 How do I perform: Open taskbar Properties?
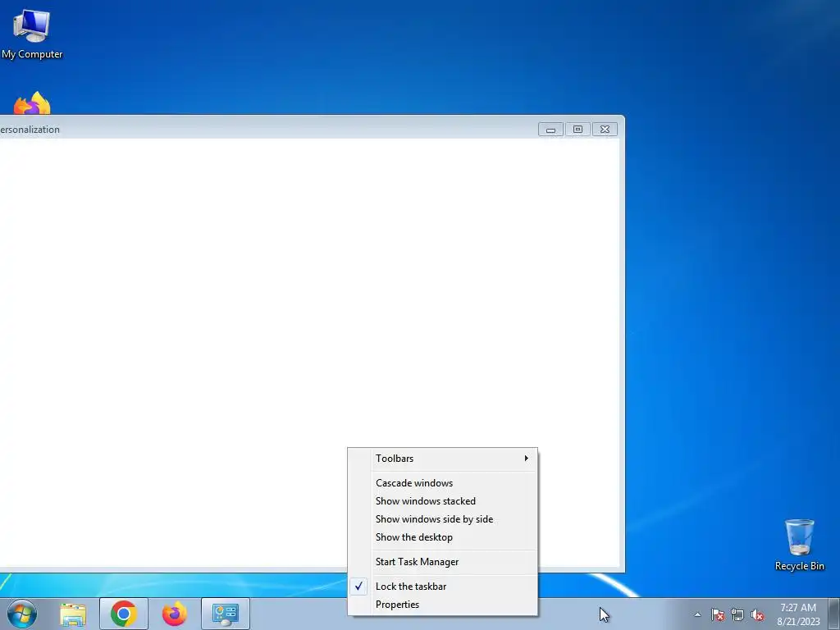(x=442, y=605)
